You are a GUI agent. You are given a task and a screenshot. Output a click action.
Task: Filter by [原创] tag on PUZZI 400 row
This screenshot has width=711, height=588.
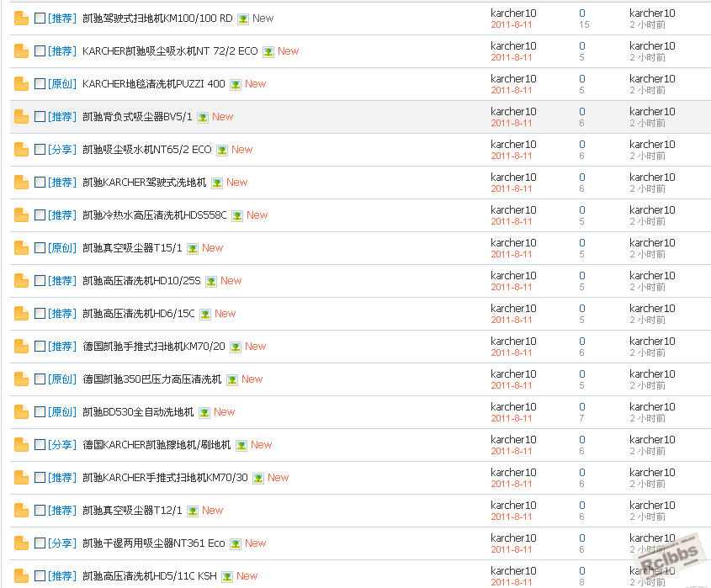tap(62, 84)
